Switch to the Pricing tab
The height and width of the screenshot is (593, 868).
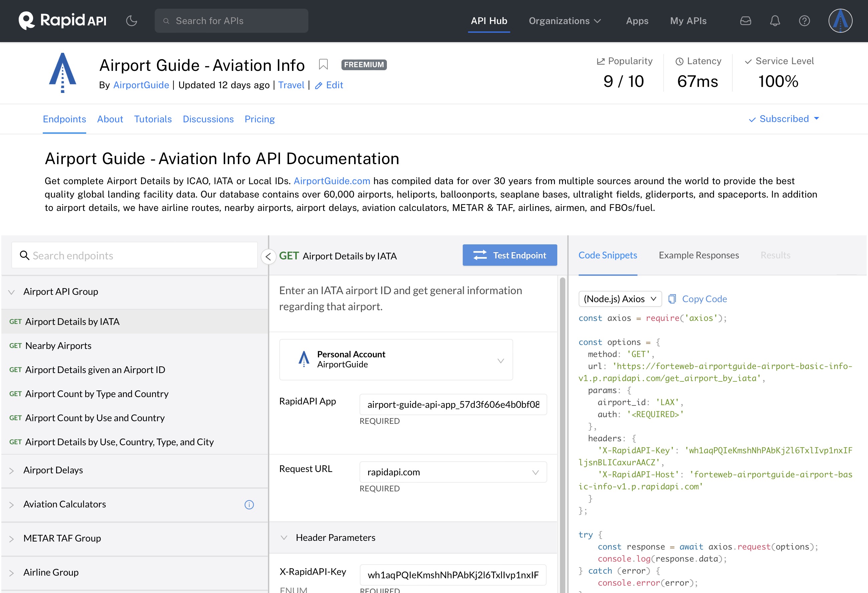[x=259, y=119]
